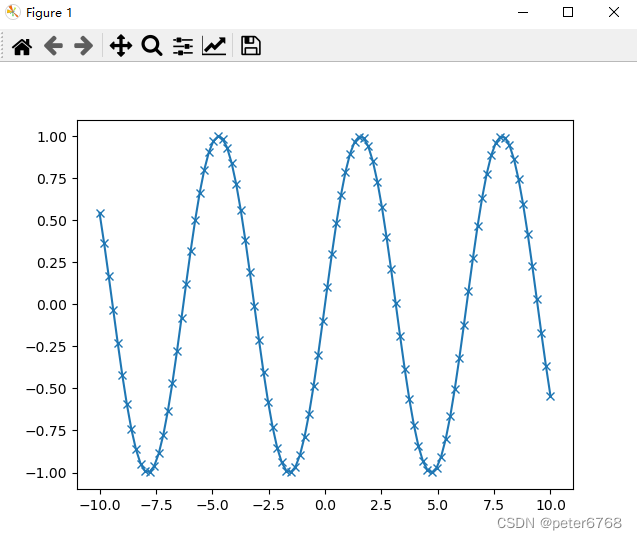This screenshot has height=540, width=637.
Task: Click the last data marker at x = 10
Action: point(550,396)
